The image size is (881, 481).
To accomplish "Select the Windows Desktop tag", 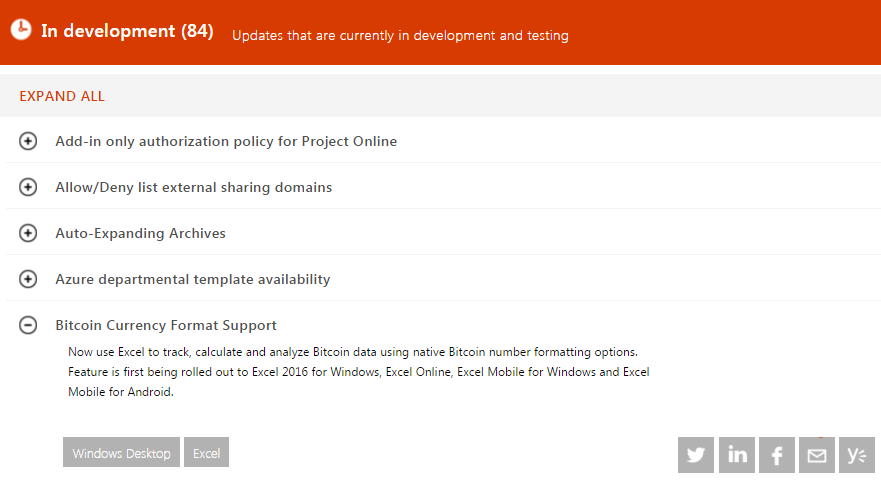I will 122,453.
